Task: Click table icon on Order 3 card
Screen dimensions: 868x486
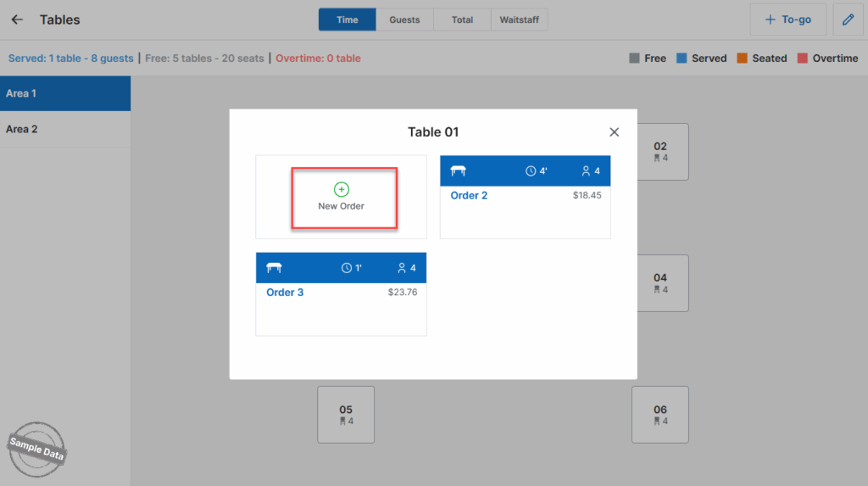Action: click(x=274, y=268)
